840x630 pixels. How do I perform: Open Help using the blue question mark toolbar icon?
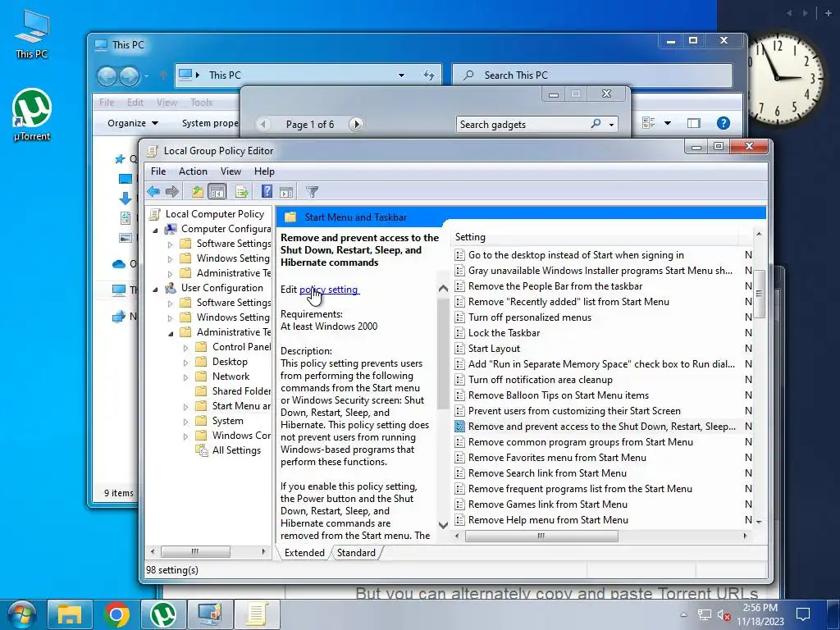267,191
